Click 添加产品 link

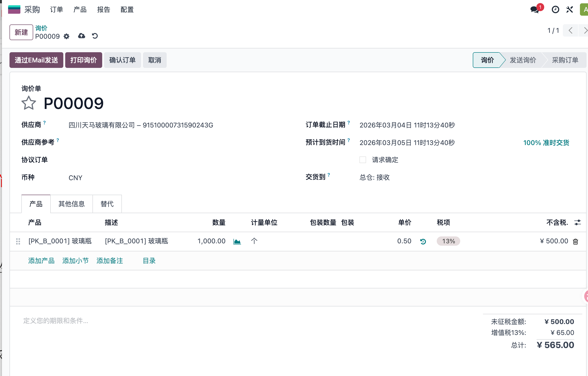pos(41,261)
